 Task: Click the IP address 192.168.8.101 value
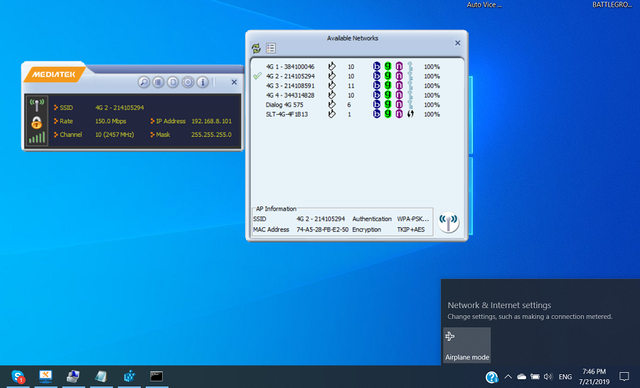(211, 121)
